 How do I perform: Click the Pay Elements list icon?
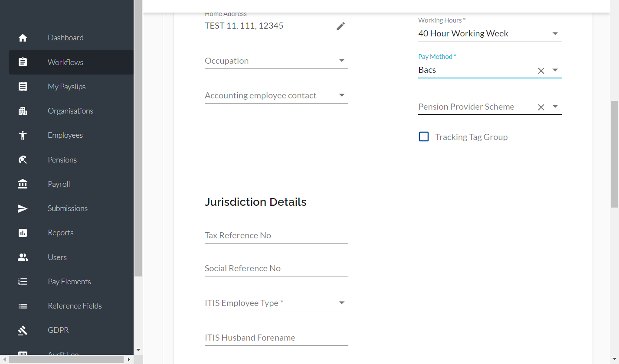click(23, 282)
